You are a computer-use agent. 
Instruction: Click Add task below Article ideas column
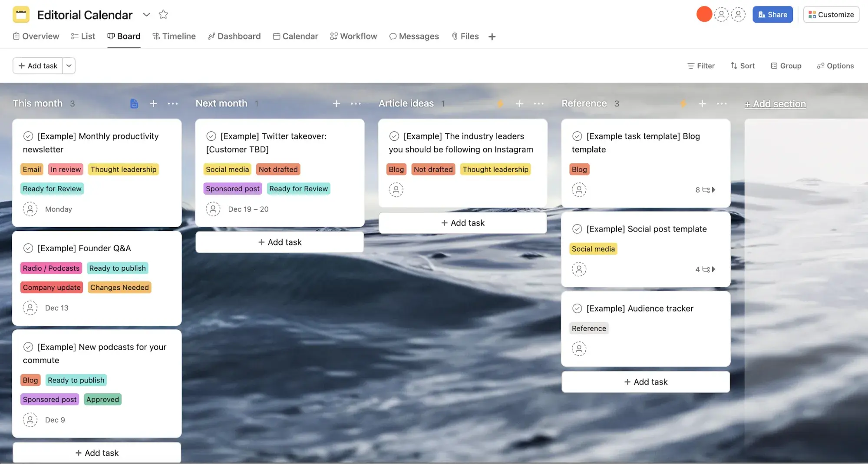pos(463,222)
